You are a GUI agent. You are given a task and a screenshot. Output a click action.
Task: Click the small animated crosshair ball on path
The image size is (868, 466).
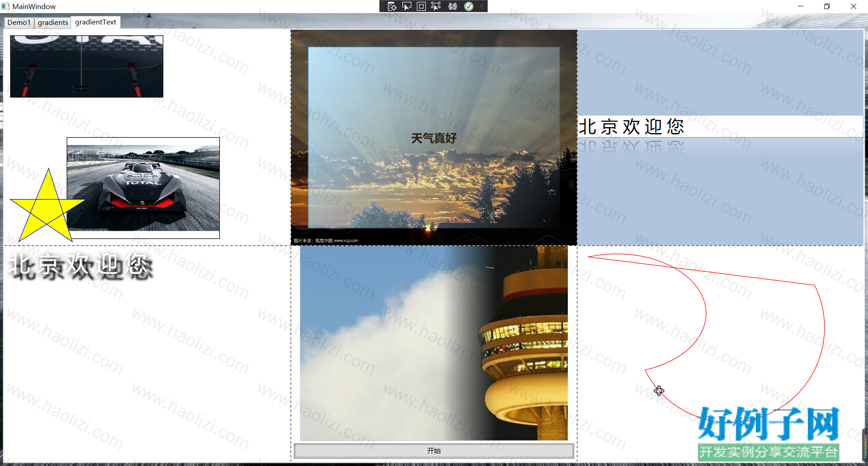pyautogui.click(x=659, y=391)
